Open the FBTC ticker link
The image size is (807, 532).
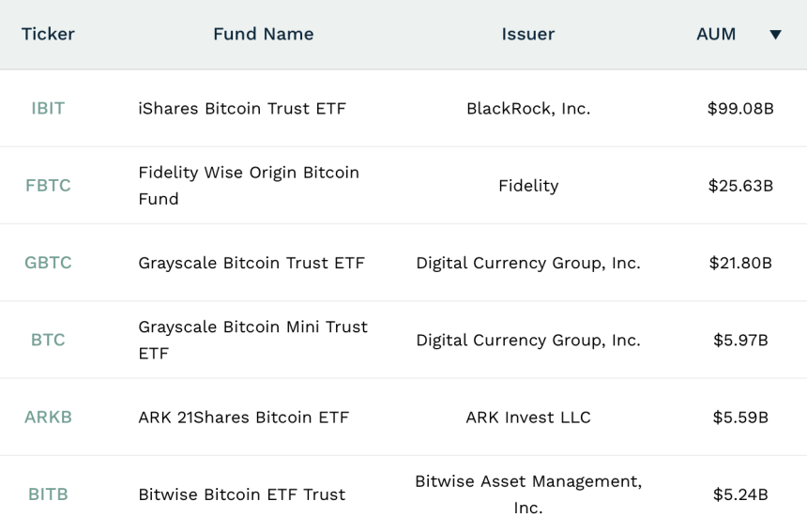(48, 186)
